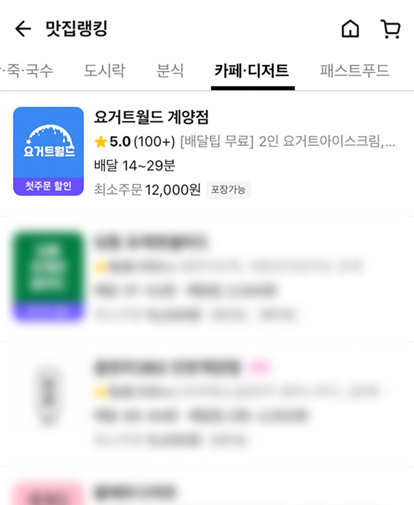
Task: Click the yellow star rating icon
Action: tap(100, 142)
